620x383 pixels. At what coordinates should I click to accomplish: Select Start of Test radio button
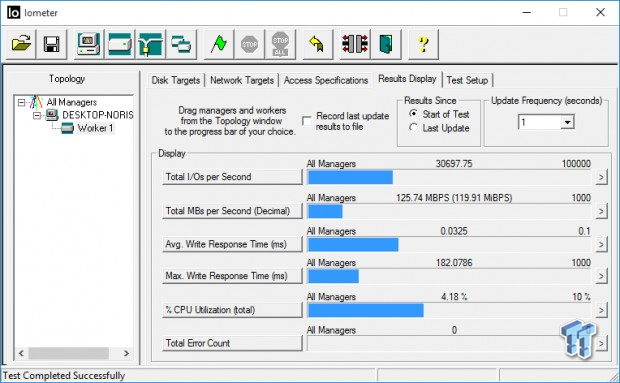coord(414,114)
